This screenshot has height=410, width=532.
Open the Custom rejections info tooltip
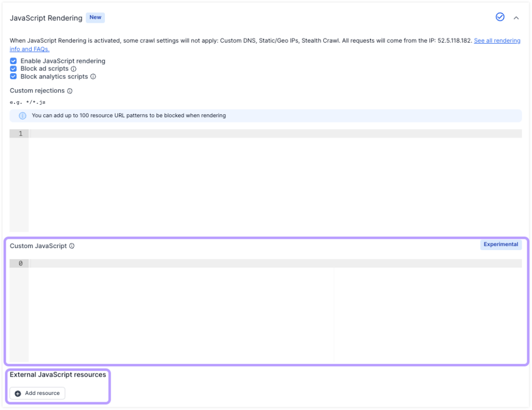(70, 90)
